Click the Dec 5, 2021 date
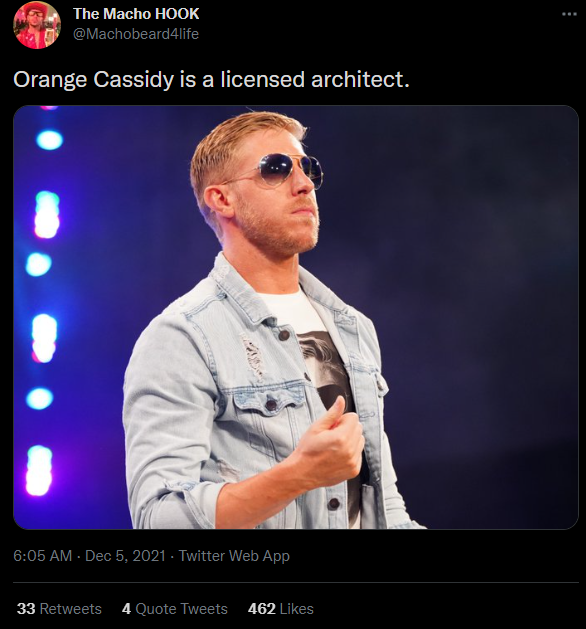This screenshot has width=586, height=629. [x=125, y=556]
